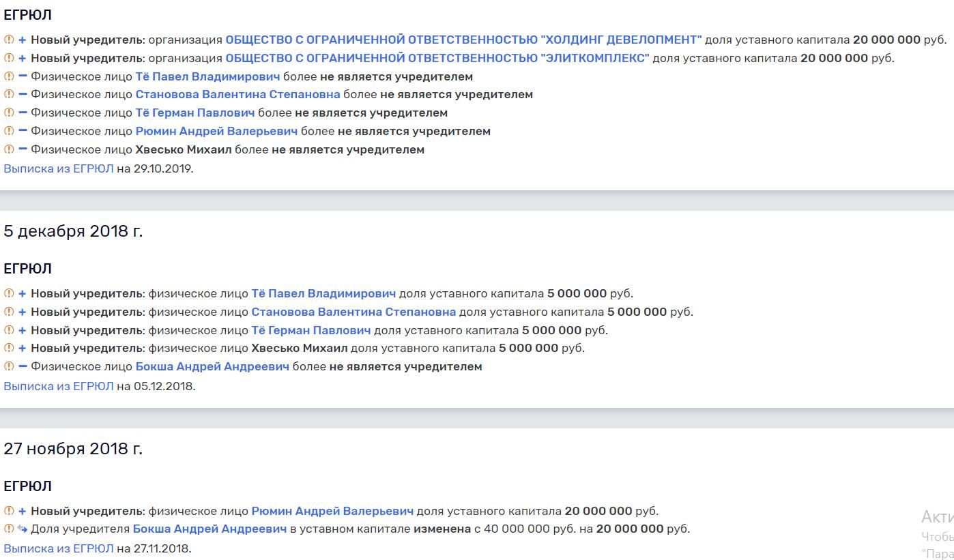Select the date heading '5 декабря 2018 г.'
Viewport: 954px width, 560px height.
coord(73,231)
